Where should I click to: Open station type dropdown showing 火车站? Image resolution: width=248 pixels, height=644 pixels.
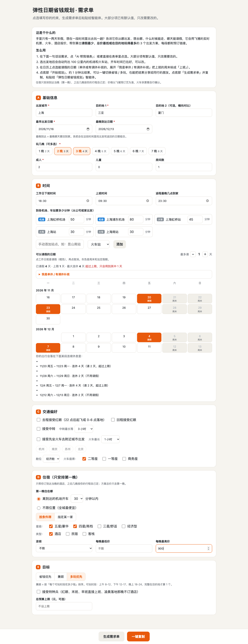click(99, 244)
